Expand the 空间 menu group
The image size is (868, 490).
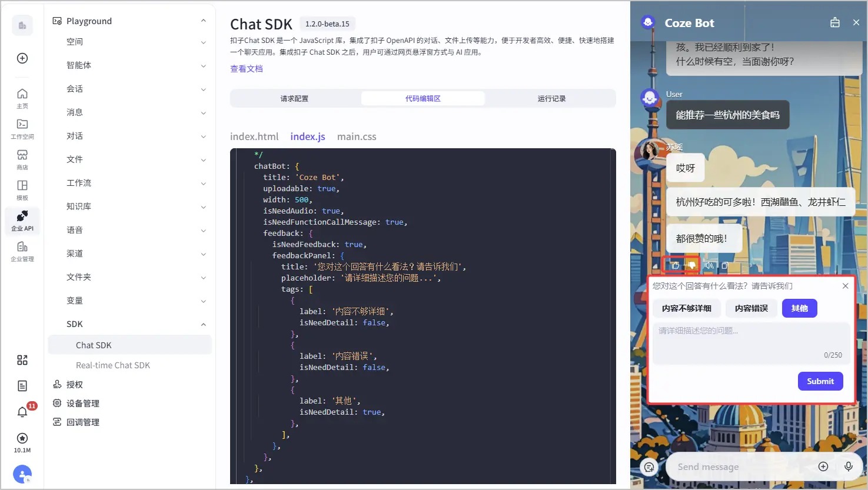pos(204,42)
